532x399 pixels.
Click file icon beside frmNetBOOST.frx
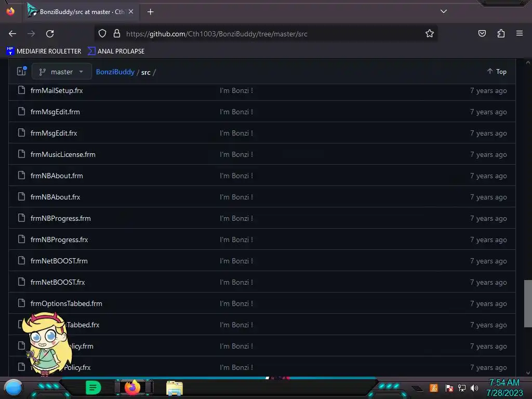[21, 281]
